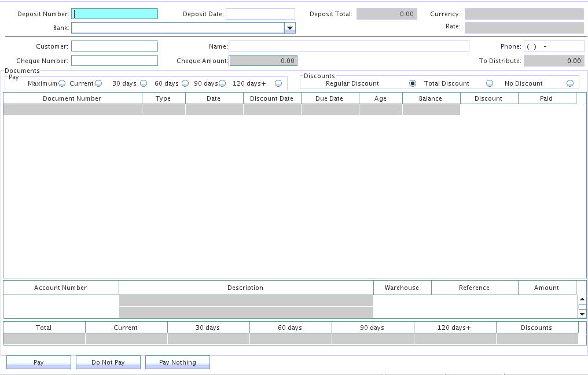588x375 pixels.
Task: Click into the Cheque Number field
Action: 115,61
